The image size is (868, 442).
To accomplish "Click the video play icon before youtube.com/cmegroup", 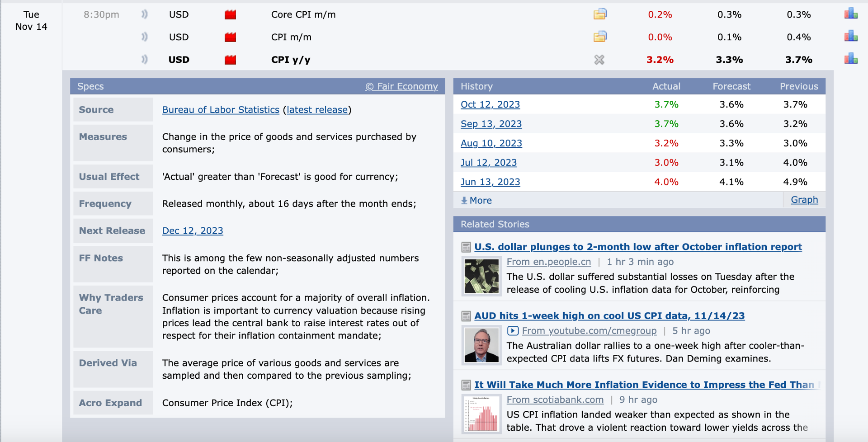I will pos(513,331).
